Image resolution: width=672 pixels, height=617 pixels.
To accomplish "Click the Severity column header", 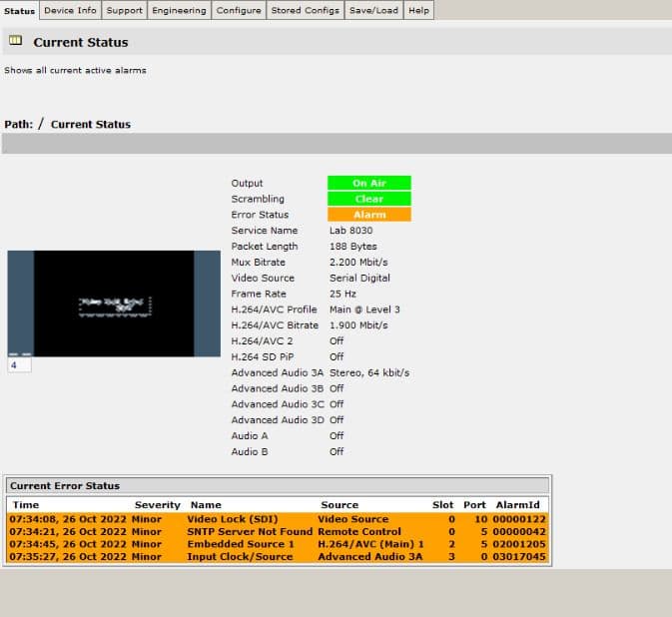I will click(x=157, y=505).
